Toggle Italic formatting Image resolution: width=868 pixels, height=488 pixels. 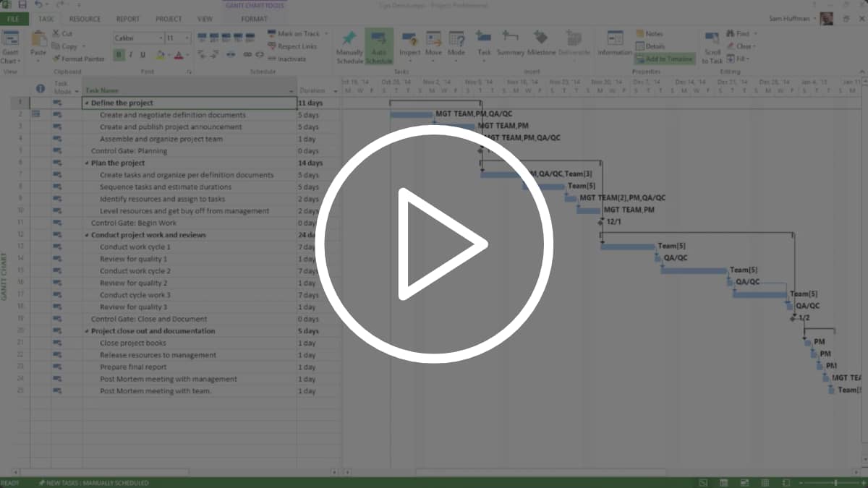131,55
